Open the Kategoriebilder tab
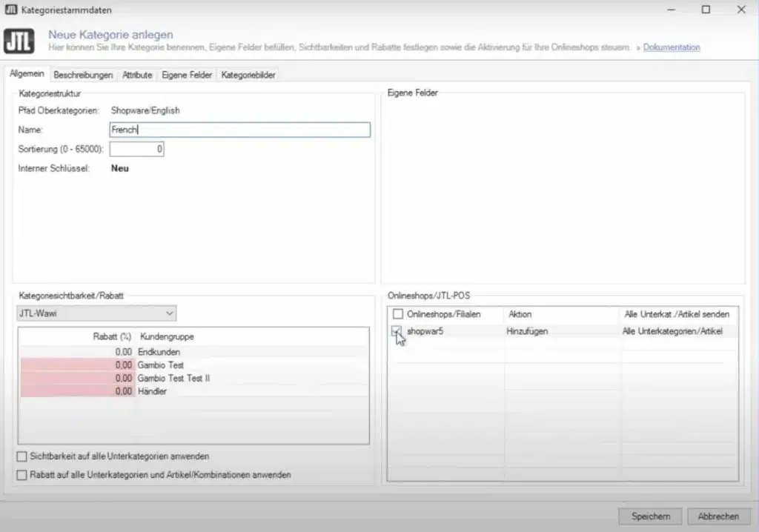Screen dimensions: 759x532 point(248,75)
